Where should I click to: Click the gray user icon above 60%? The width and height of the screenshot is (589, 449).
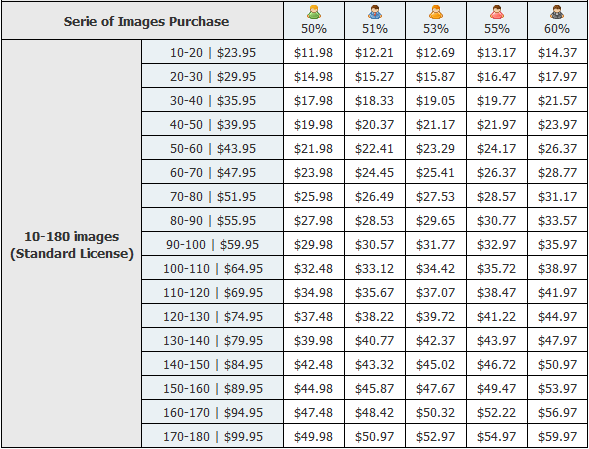coord(557,12)
